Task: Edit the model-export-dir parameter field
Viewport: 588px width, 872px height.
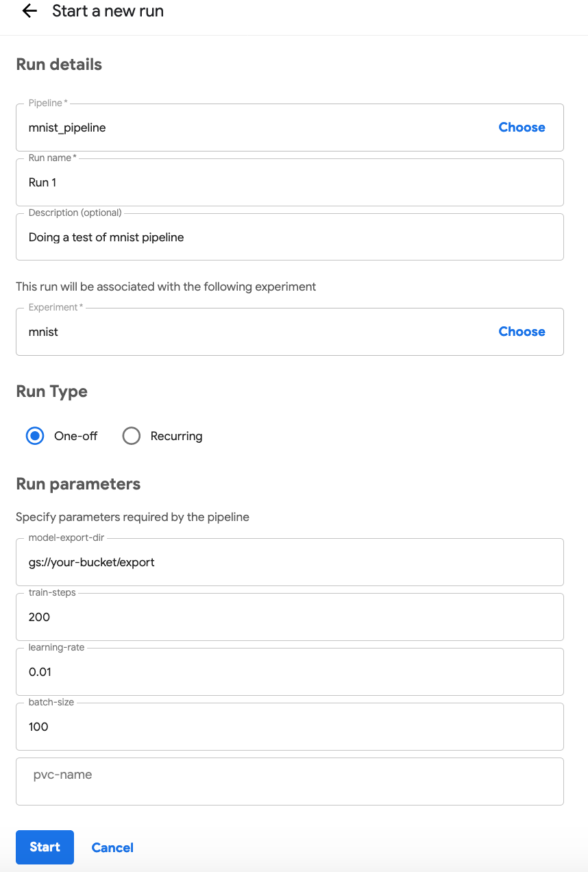Action: click(x=289, y=562)
